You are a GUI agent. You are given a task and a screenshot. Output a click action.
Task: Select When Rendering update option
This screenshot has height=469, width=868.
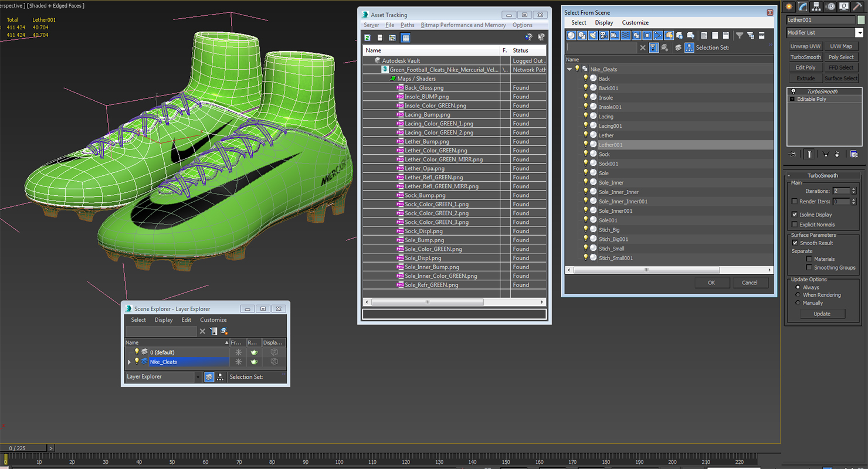(798, 295)
